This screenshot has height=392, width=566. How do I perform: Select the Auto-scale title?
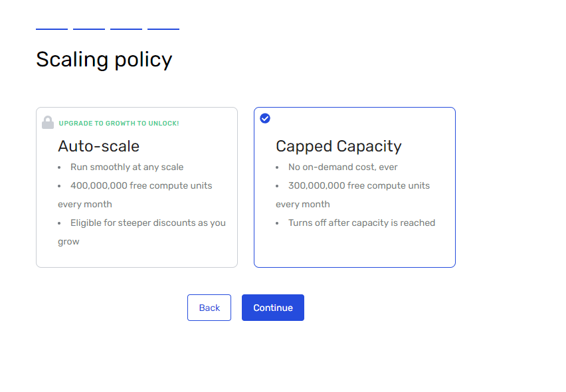pyautogui.click(x=99, y=146)
